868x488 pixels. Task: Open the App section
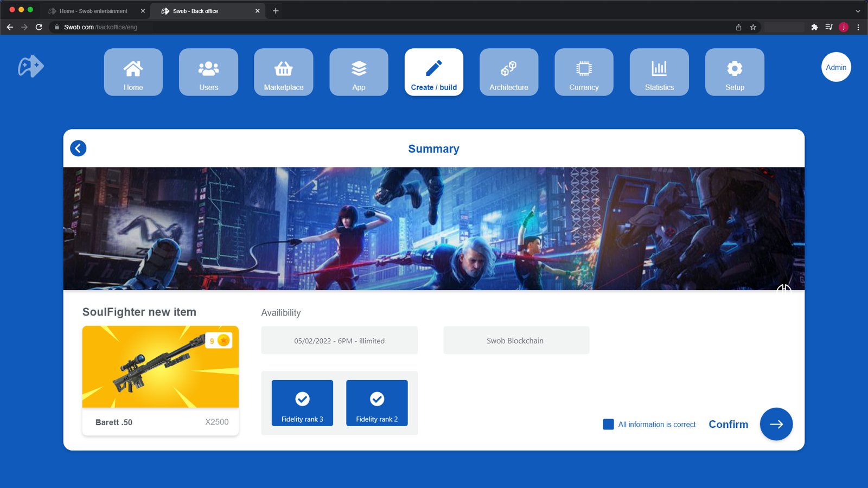359,72
